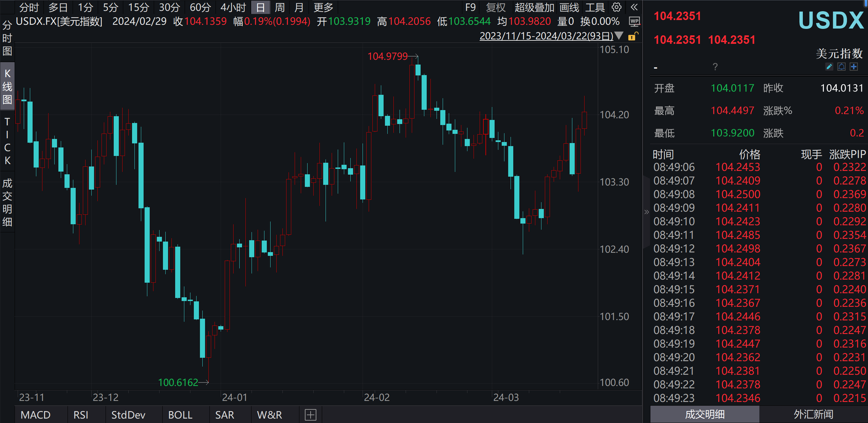Switch to 外汇新闻 tab

(x=813, y=414)
